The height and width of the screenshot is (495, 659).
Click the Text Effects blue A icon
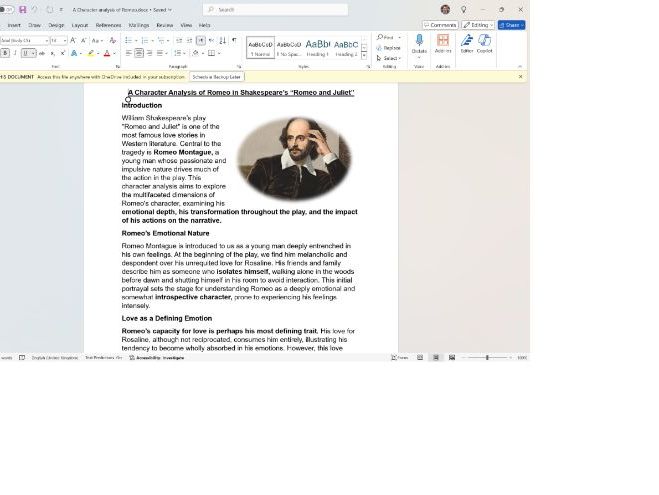tap(74, 53)
